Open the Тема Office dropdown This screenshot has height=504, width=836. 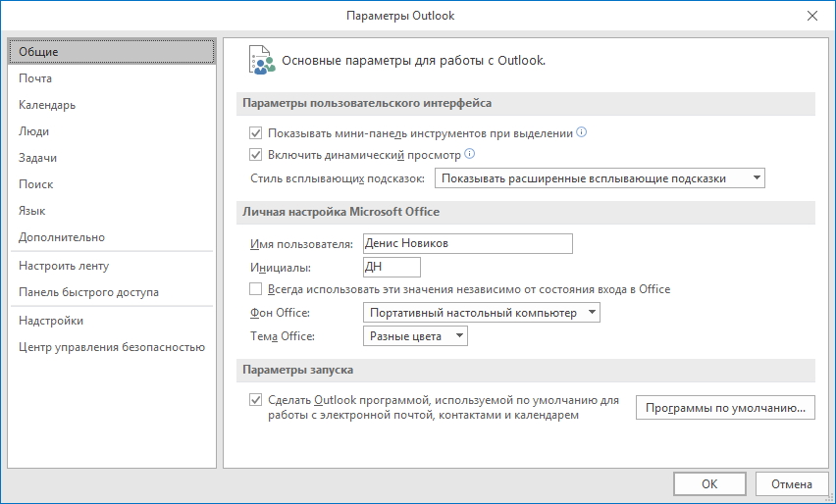pyautogui.click(x=415, y=336)
